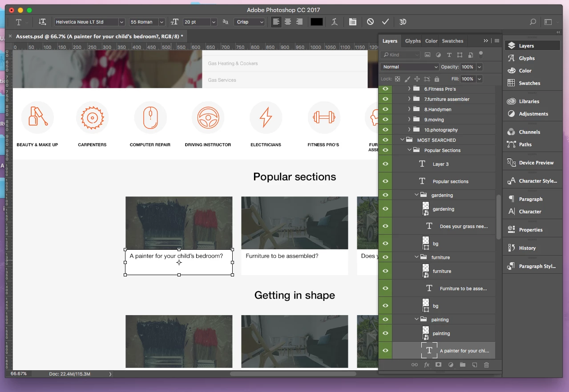Open the font size dropdown

(214, 22)
